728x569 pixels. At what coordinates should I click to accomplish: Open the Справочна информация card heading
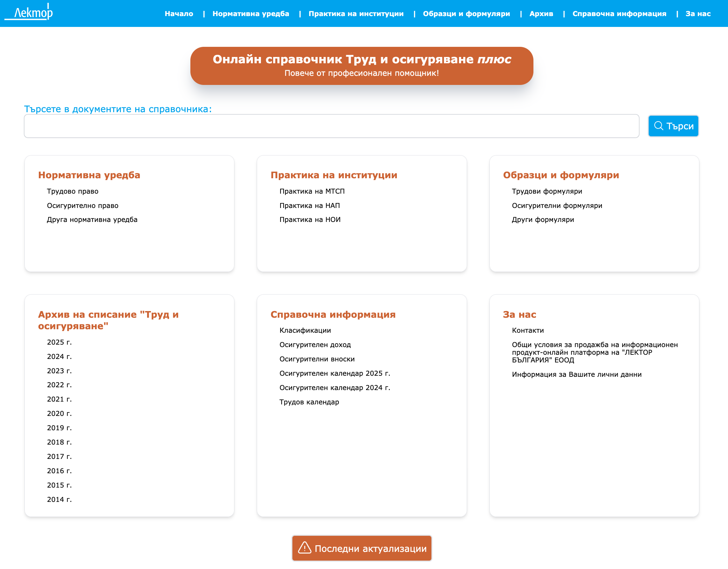333,315
